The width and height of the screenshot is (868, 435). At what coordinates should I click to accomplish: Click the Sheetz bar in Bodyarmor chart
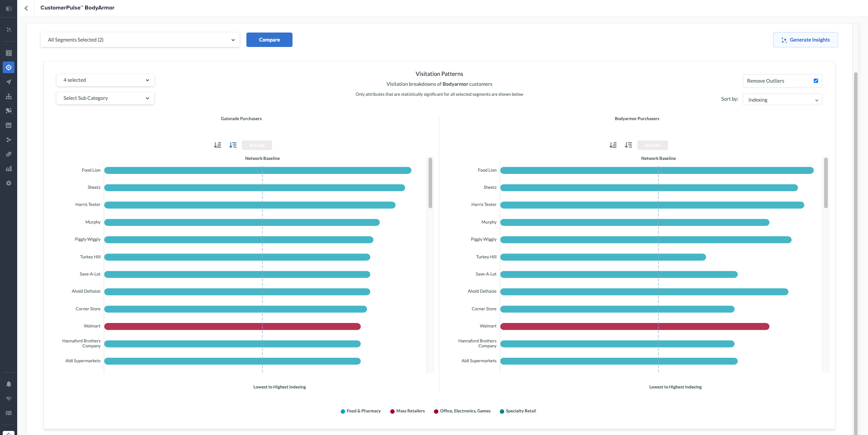[x=649, y=187]
